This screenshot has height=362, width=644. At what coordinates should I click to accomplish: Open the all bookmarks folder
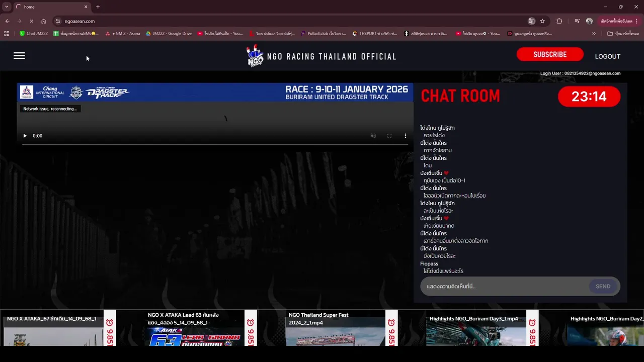point(623,34)
